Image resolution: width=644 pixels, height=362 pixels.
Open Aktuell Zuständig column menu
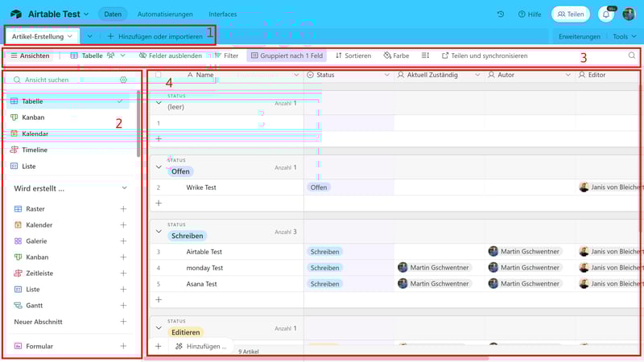coord(477,75)
